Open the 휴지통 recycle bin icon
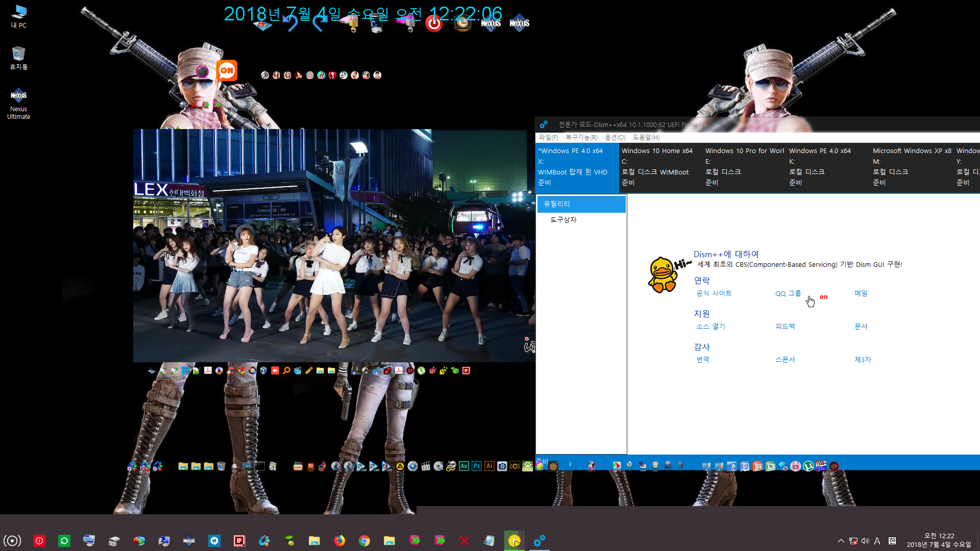This screenshot has height=551, width=980. (x=19, y=58)
